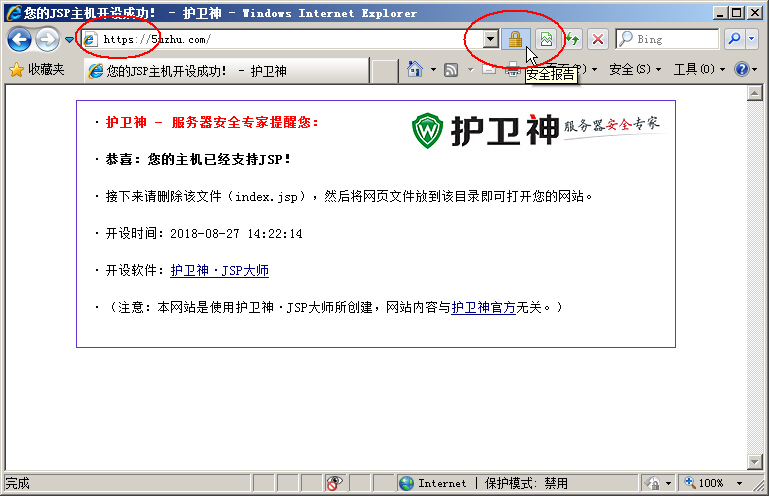Open the 收藏夹 favorites button
Screen dimensions: 769x496
[37, 70]
